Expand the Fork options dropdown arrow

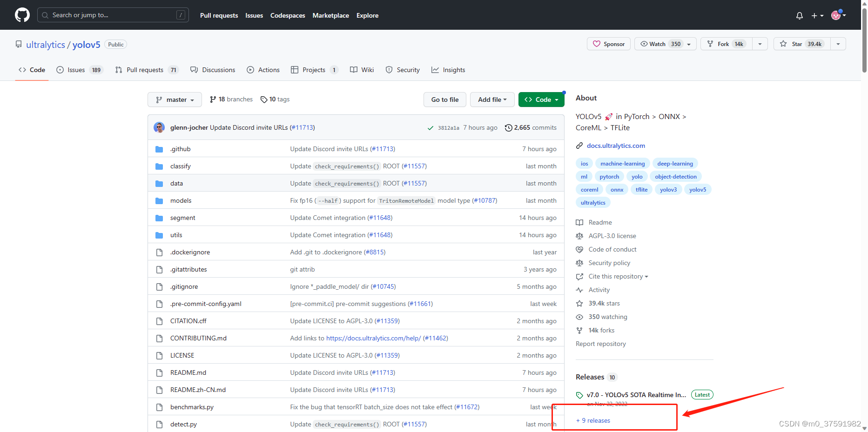click(760, 44)
